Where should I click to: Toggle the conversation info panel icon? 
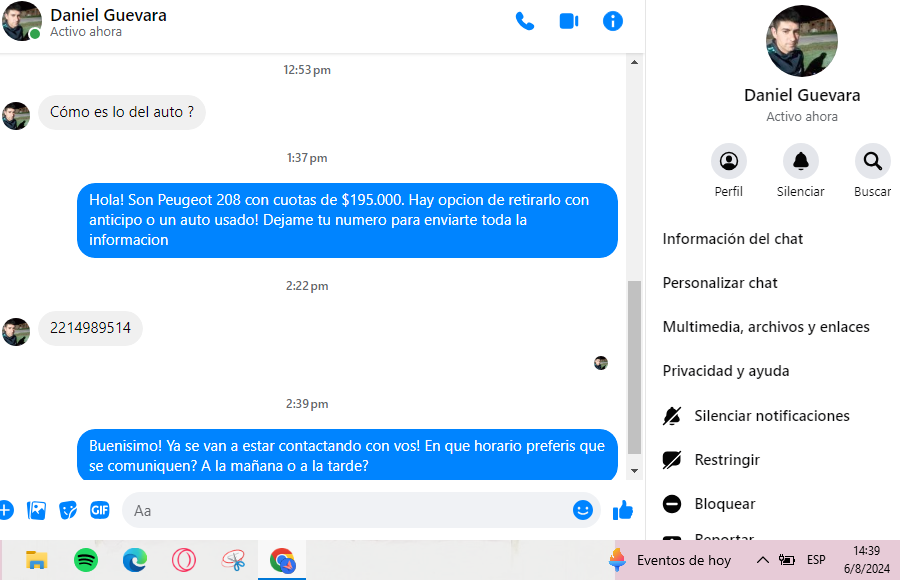(612, 22)
